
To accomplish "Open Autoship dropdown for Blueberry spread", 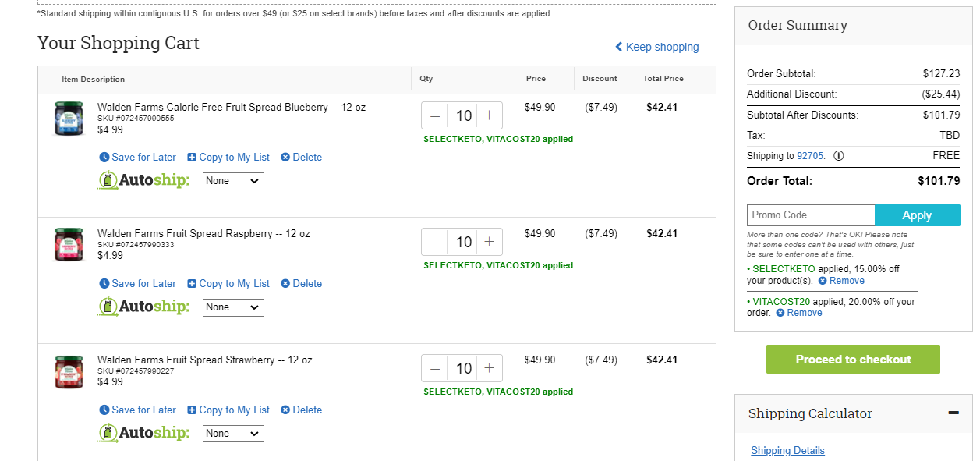I will coord(233,181).
